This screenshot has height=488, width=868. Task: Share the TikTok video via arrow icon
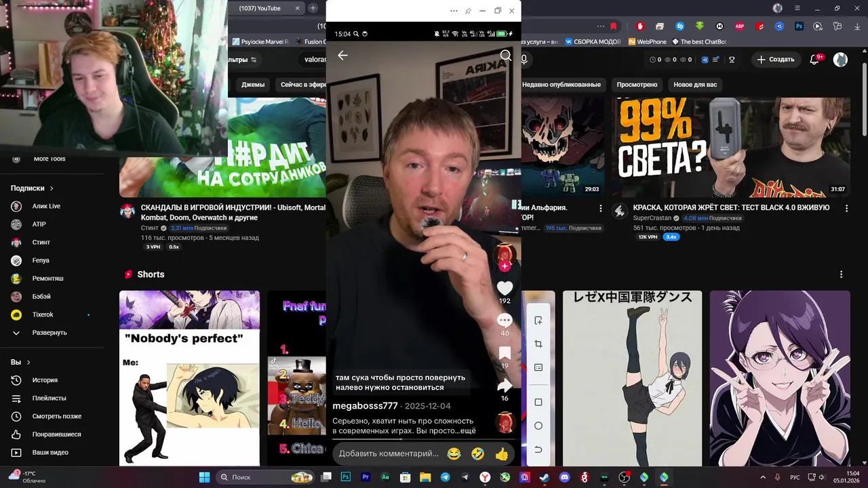point(505,385)
